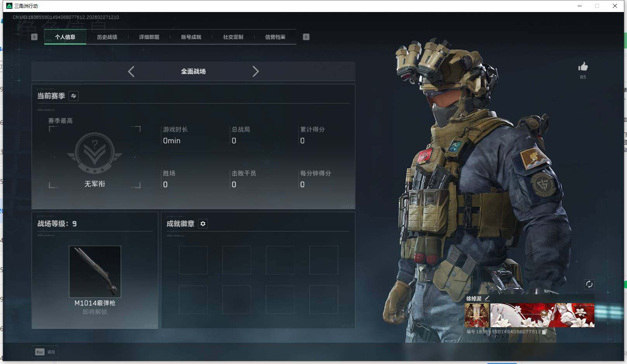
Task: Click the 成就徽章 heading text
Action: coord(180,224)
